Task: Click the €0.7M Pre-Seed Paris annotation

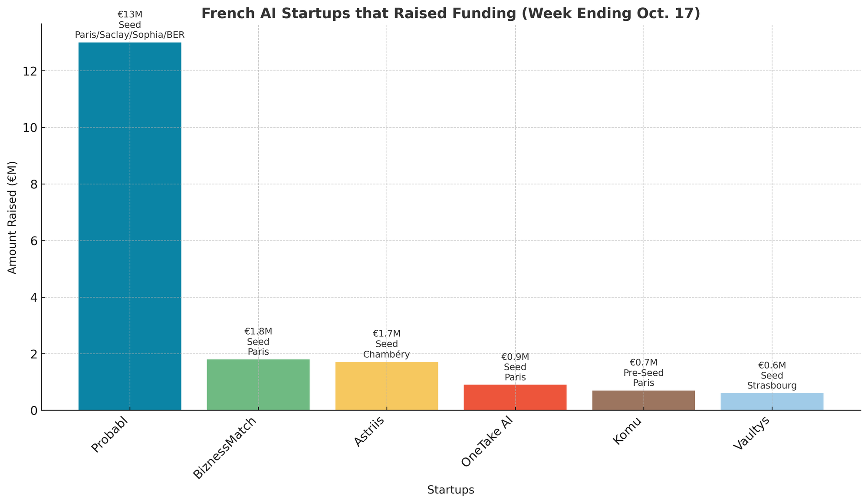Action: (644, 373)
